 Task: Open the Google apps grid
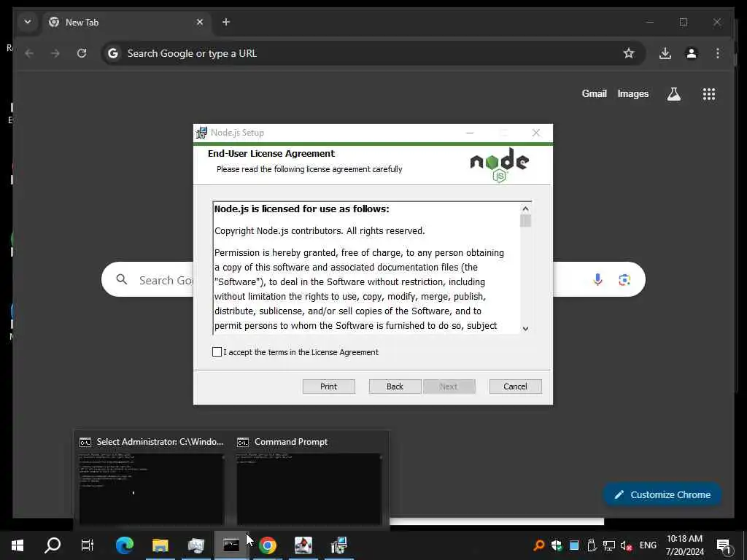[x=709, y=94]
